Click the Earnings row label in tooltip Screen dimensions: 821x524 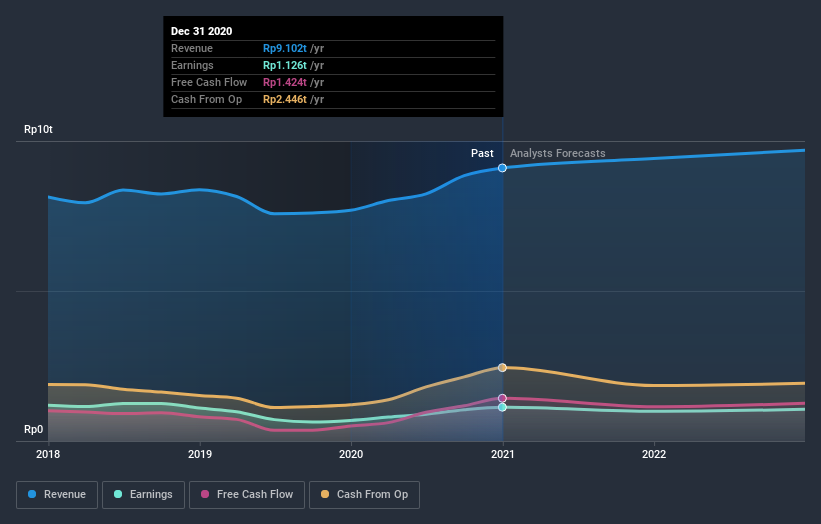pos(192,65)
